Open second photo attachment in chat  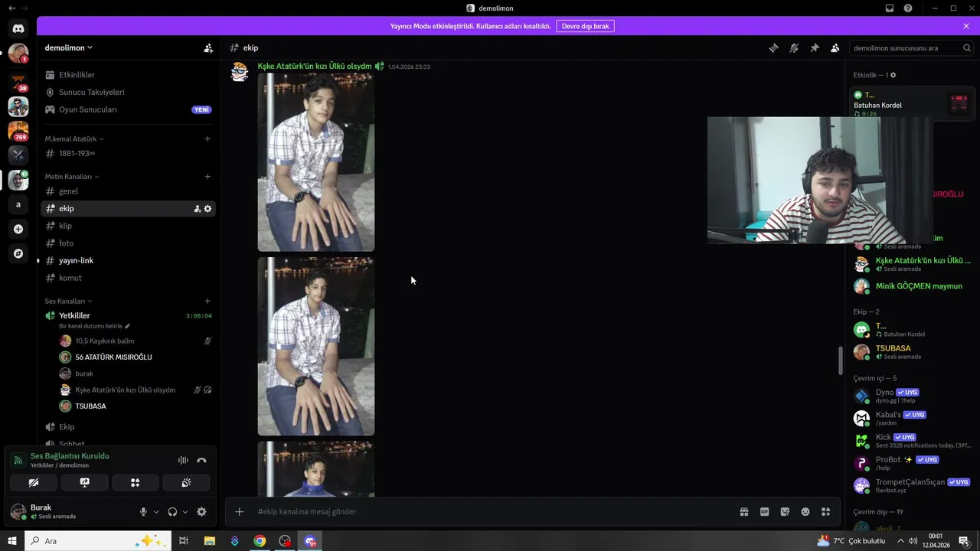pyautogui.click(x=316, y=347)
